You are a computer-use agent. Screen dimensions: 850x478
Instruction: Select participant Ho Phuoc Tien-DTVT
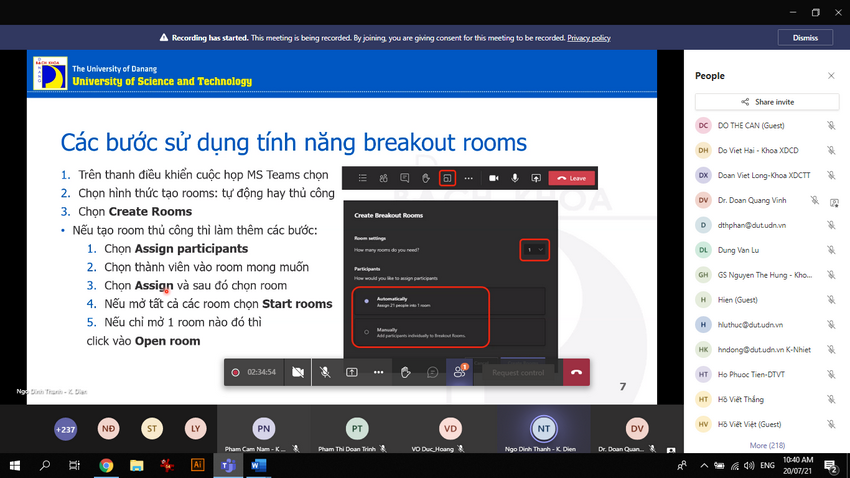767,374
